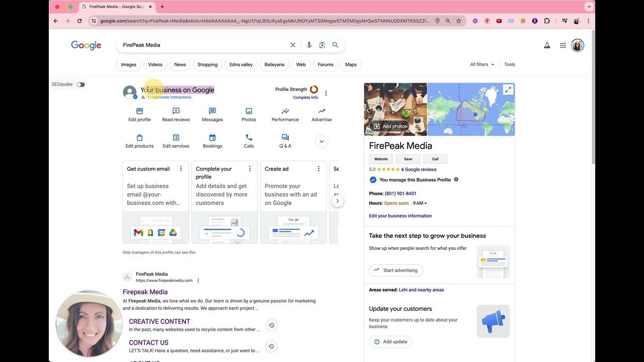
Task: Click the browser address bar
Action: 265,21
